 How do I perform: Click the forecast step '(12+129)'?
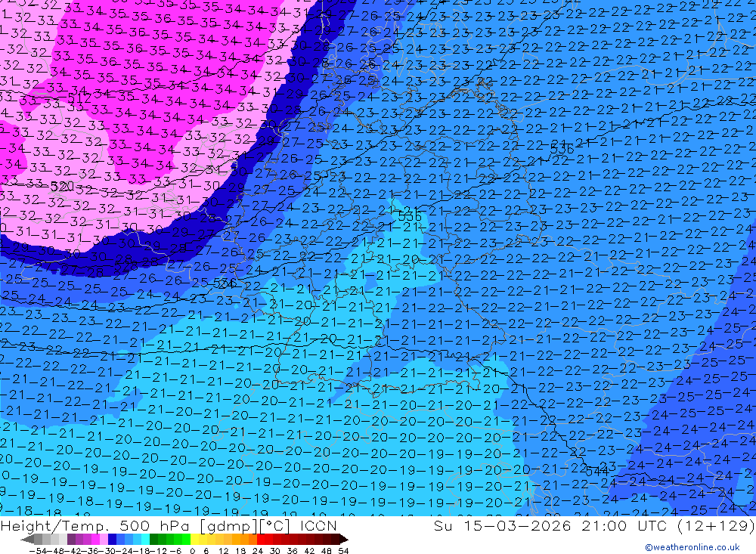716,525
